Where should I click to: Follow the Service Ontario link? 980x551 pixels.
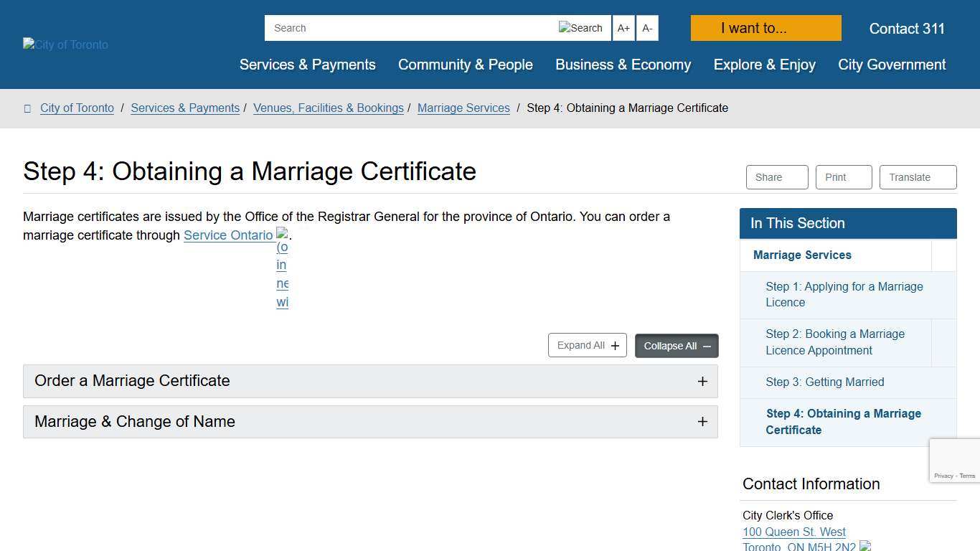[x=228, y=235]
